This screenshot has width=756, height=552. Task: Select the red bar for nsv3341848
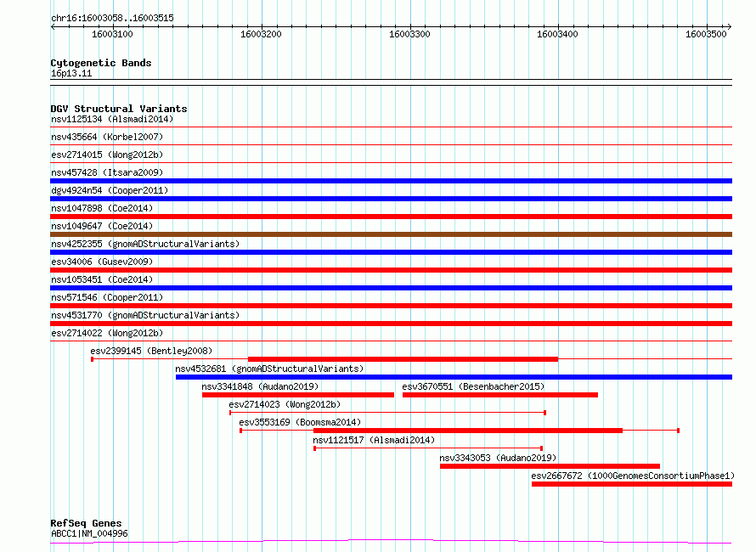pyautogui.click(x=298, y=395)
